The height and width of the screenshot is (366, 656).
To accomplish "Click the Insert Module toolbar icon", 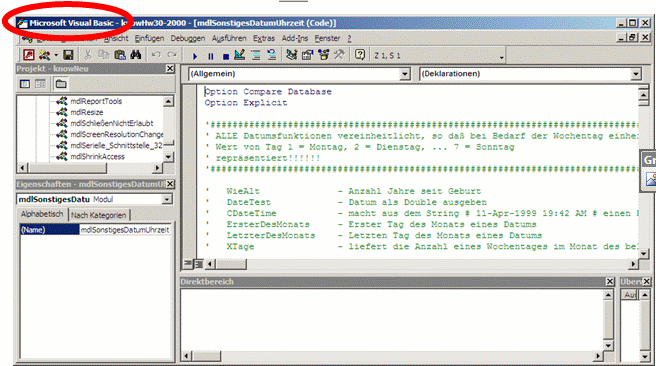I will pos(44,55).
